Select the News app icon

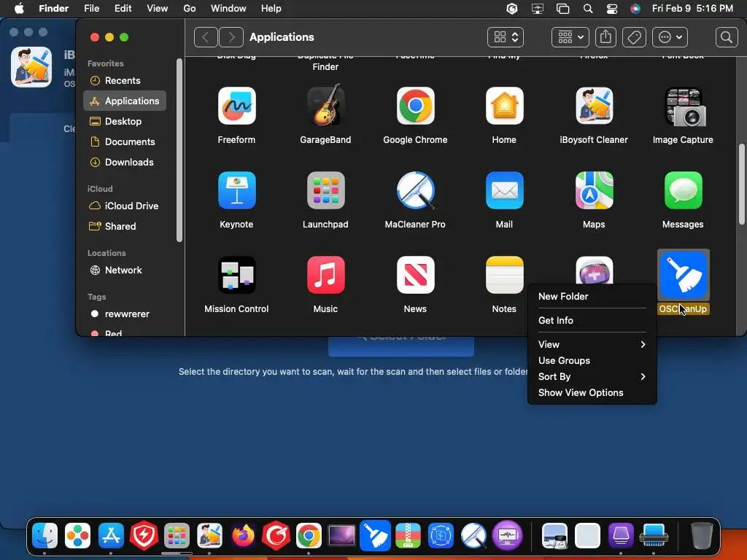tap(415, 275)
